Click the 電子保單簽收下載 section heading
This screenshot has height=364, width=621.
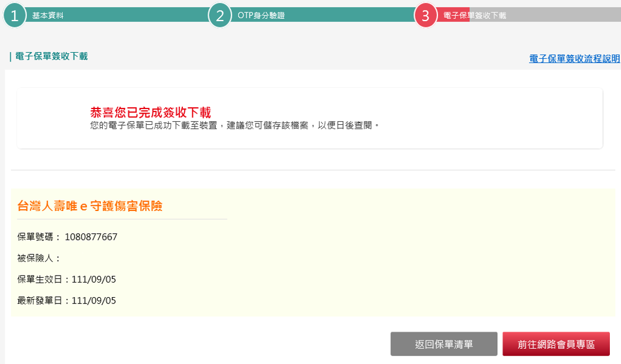coord(52,56)
